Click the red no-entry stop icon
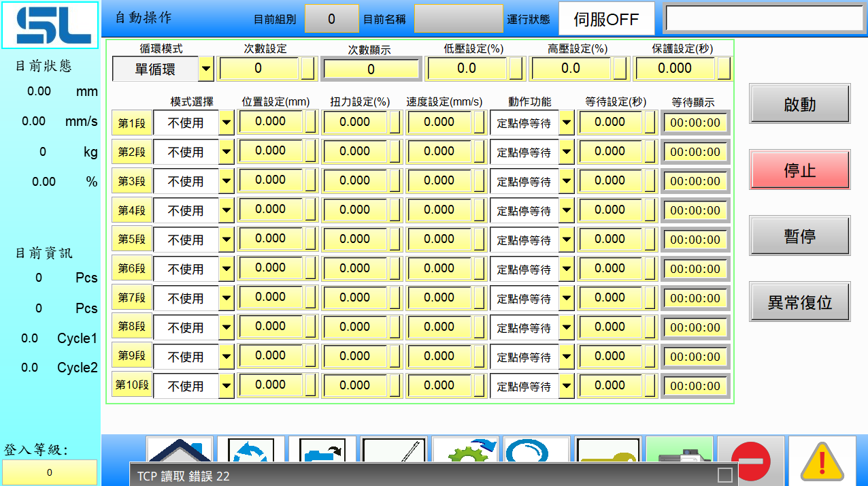The image size is (868, 486). [751, 460]
